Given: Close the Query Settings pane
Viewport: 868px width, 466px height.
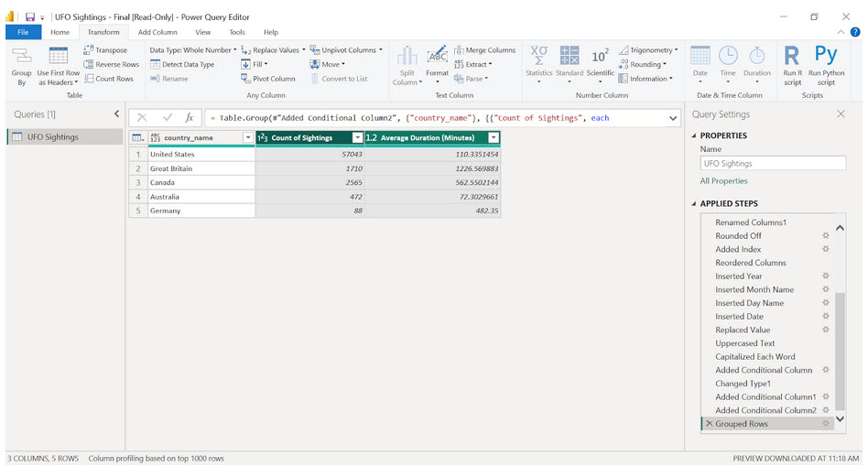Looking at the screenshot, I should tap(841, 114).
